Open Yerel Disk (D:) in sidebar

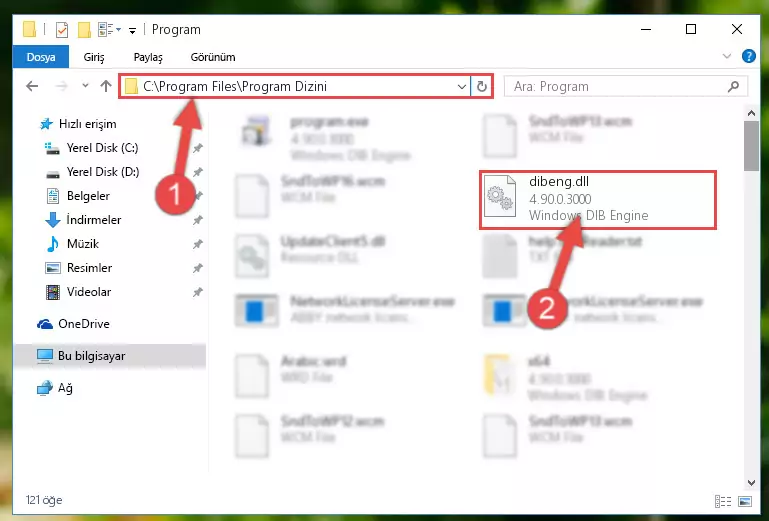click(92, 172)
